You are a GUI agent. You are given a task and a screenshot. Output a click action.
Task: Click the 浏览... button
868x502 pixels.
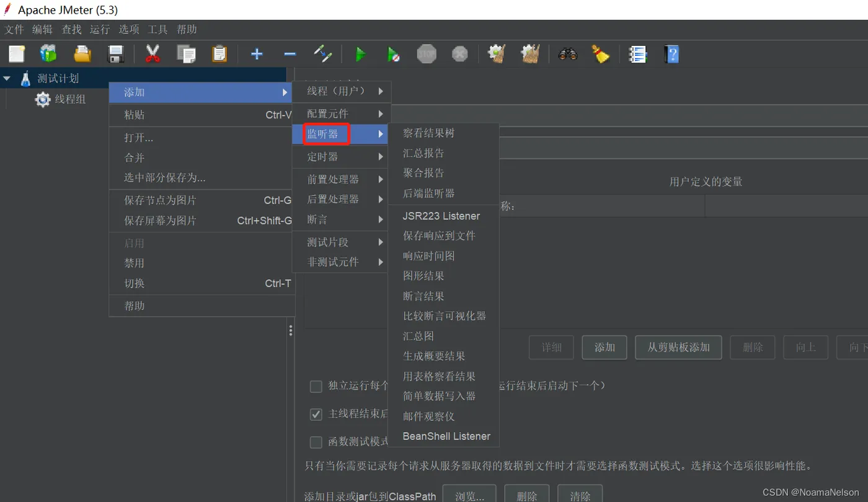[469, 496]
